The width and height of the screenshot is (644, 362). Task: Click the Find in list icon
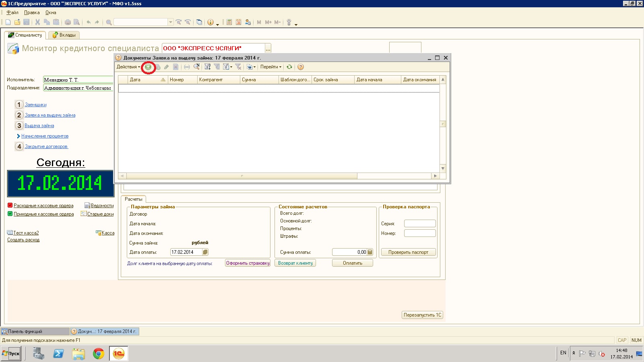coord(196,67)
